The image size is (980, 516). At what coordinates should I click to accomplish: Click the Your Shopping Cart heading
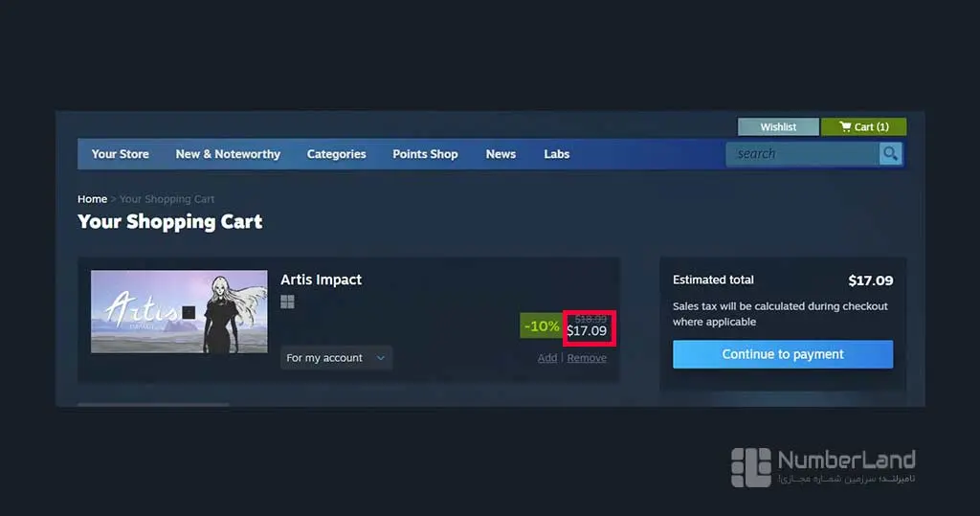click(170, 222)
